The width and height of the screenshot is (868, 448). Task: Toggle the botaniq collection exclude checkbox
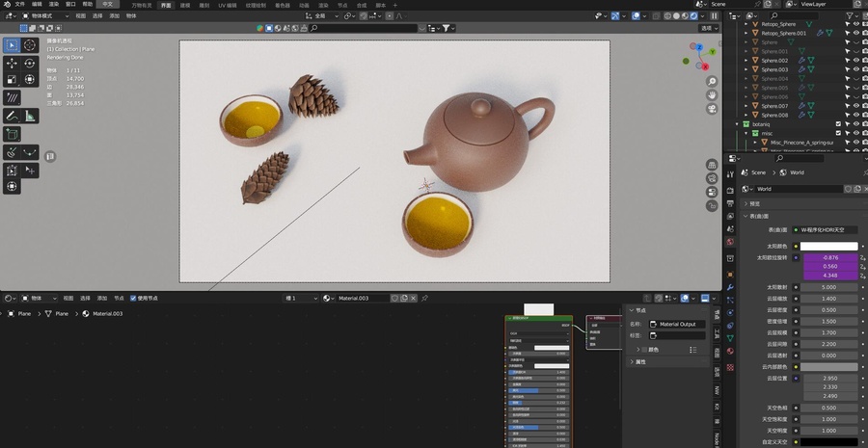(838, 124)
